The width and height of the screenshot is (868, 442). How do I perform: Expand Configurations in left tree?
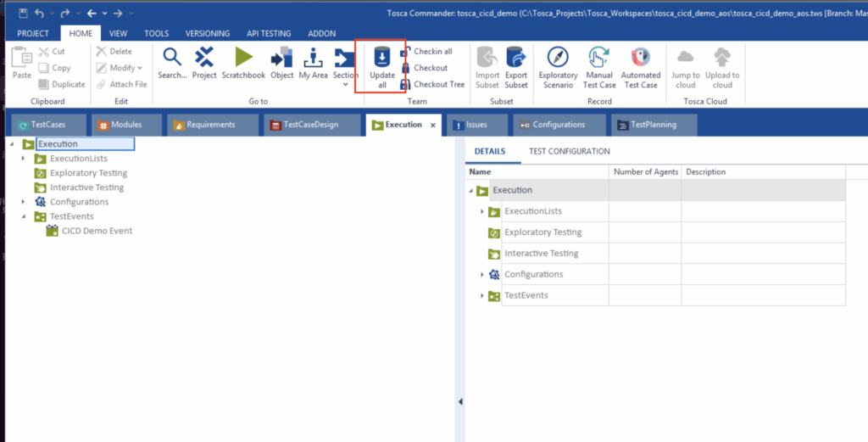pyautogui.click(x=23, y=202)
